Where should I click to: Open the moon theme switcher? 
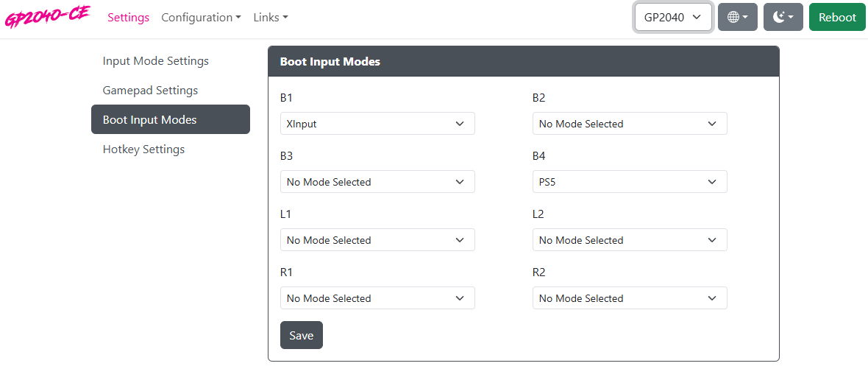pos(783,17)
